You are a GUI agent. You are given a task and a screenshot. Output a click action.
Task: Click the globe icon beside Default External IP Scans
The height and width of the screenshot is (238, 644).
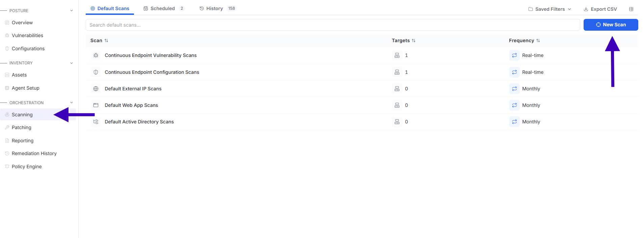pos(96,89)
